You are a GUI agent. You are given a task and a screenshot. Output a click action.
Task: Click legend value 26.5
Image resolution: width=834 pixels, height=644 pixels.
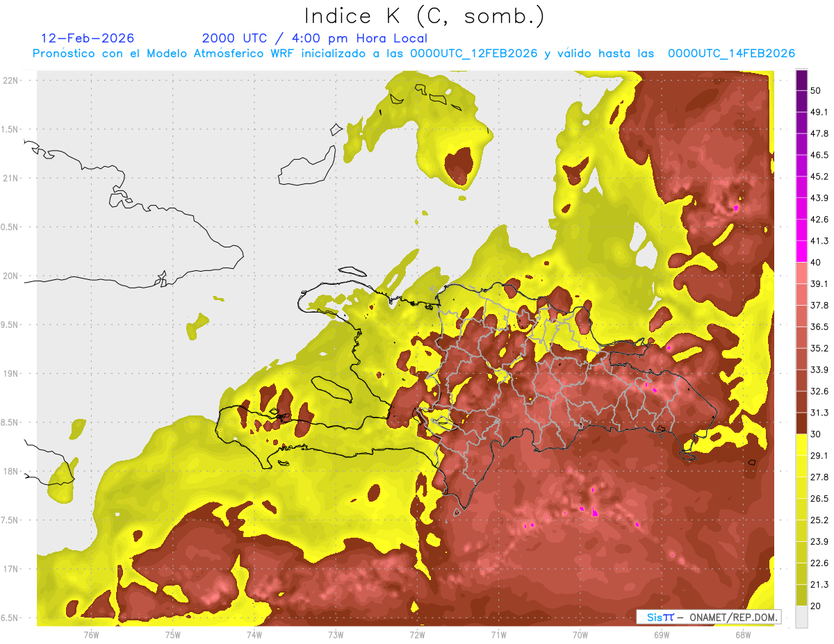coord(819,499)
